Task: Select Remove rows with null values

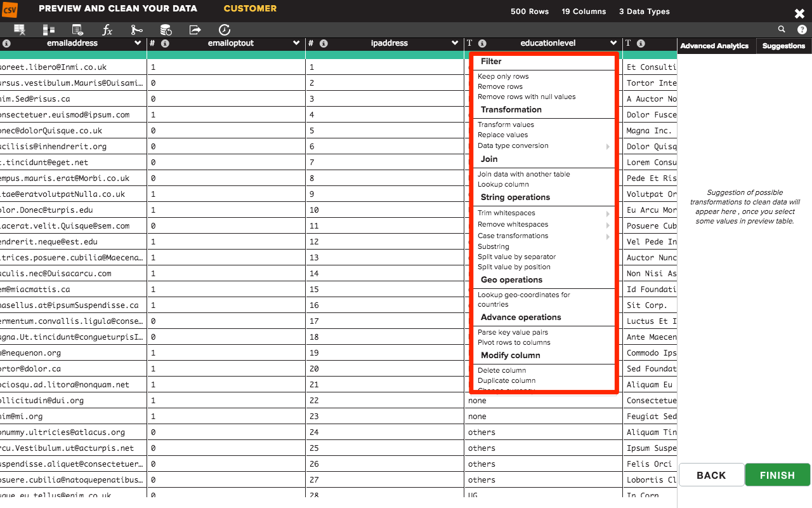Action: pos(527,97)
